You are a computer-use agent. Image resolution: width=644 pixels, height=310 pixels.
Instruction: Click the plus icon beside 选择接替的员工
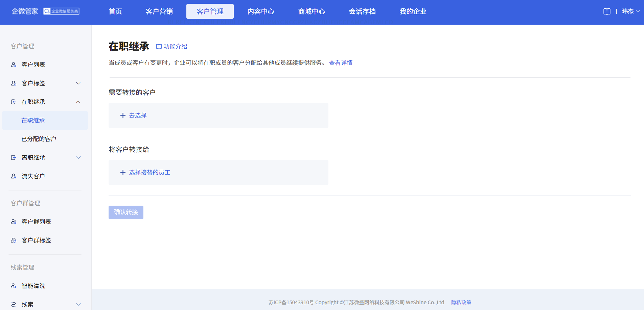(x=123, y=173)
